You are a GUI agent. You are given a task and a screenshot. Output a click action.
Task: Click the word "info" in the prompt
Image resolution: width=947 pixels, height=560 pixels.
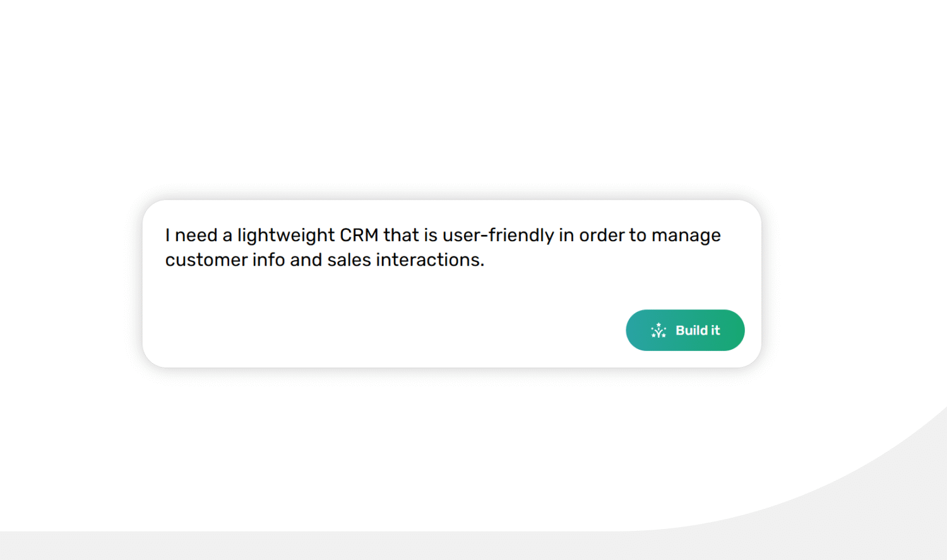coord(268,259)
